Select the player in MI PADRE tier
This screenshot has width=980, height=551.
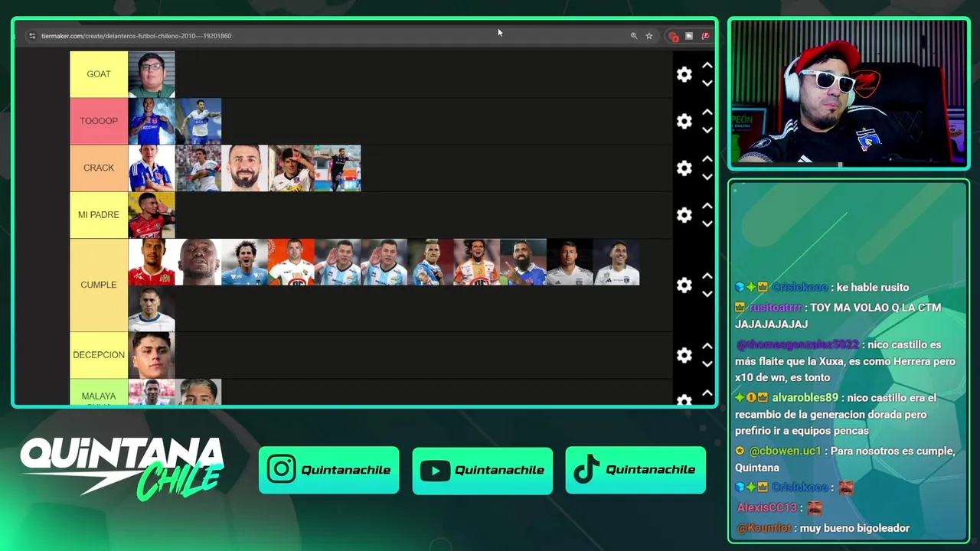click(152, 215)
